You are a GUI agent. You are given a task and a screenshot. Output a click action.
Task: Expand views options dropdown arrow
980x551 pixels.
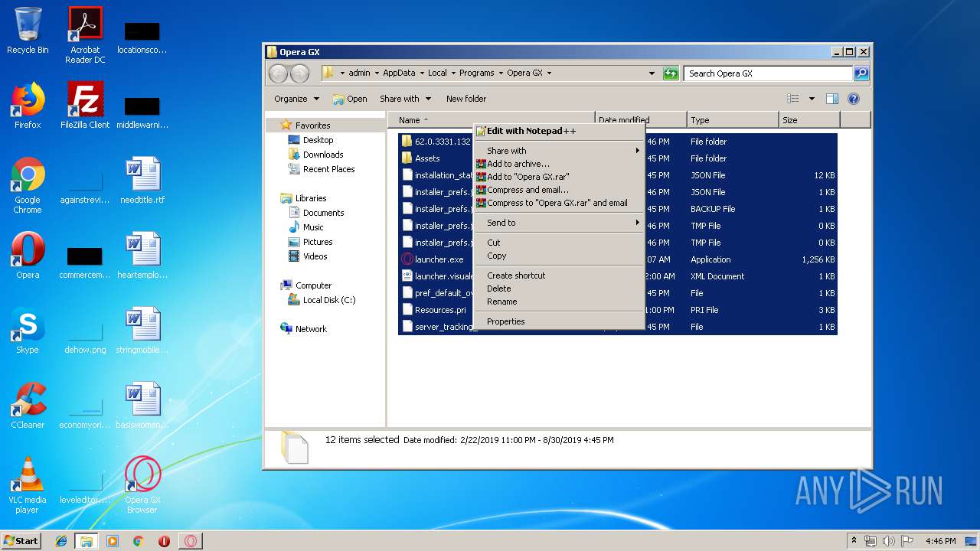(812, 99)
